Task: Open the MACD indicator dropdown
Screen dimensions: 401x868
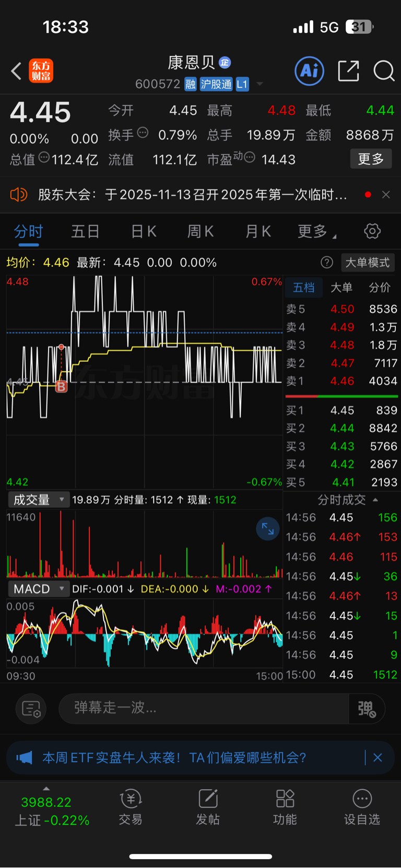Action: pyautogui.click(x=38, y=589)
